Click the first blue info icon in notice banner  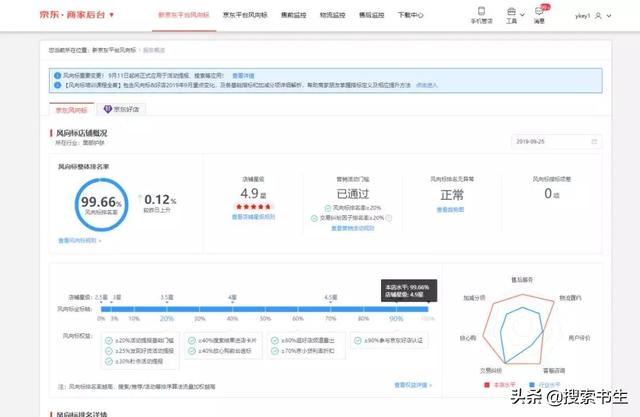[x=58, y=75]
